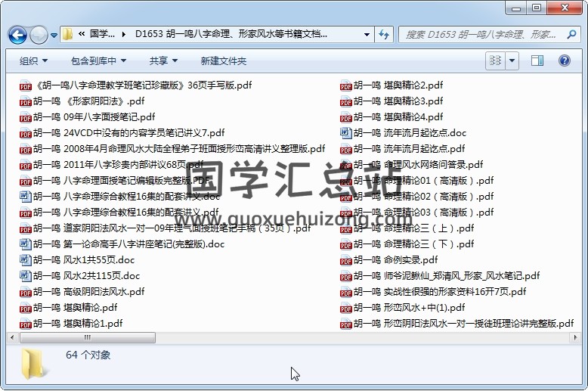This screenshot has width=588, height=391.
Task: Click the 国学... breadcrumb segment
Action: (x=102, y=35)
